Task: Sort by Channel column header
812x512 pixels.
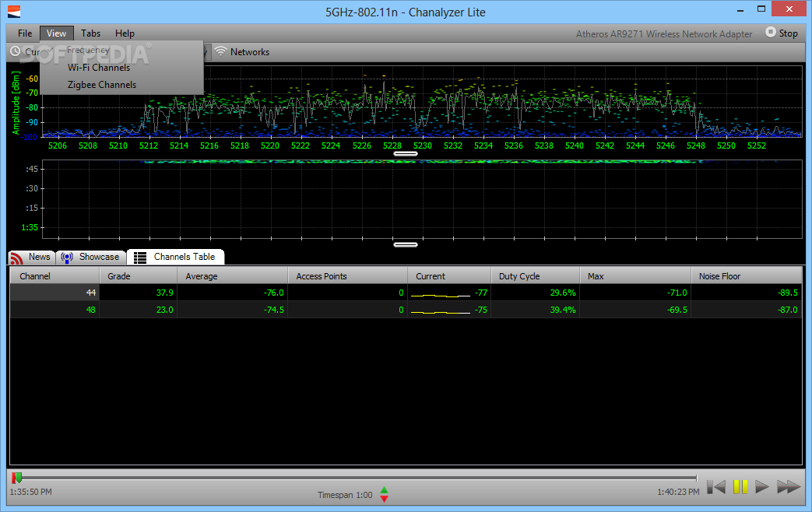Action: [54, 276]
